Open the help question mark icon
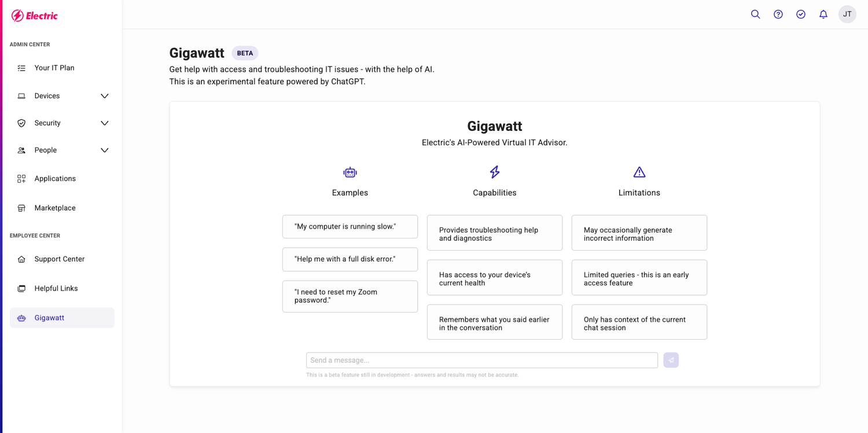 778,14
